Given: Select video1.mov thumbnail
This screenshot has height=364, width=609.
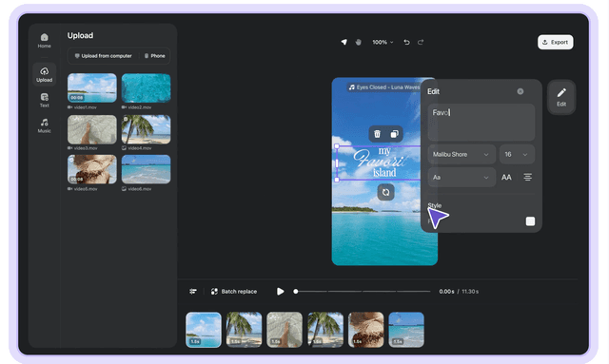Looking at the screenshot, I should tap(92, 88).
